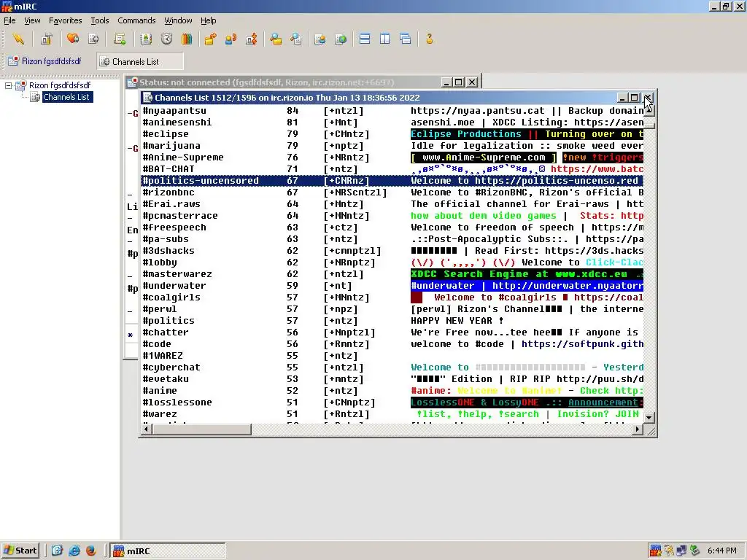Tile windows horizontally toolbar icon
The height and width of the screenshot is (560, 747).
(365, 39)
